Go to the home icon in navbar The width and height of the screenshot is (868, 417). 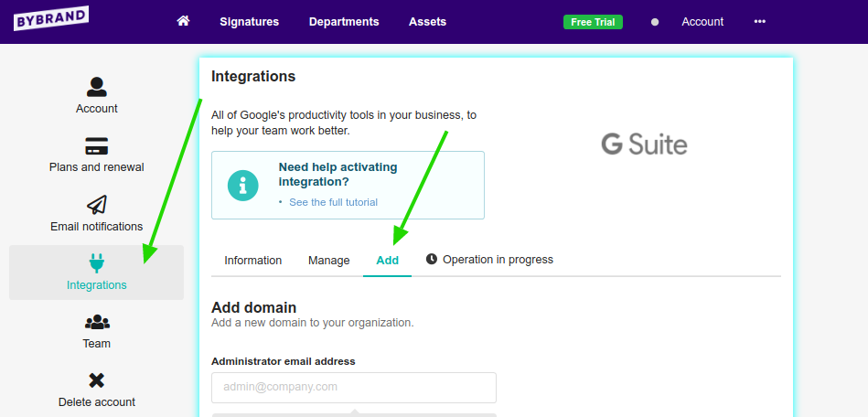tap(183, 21)
